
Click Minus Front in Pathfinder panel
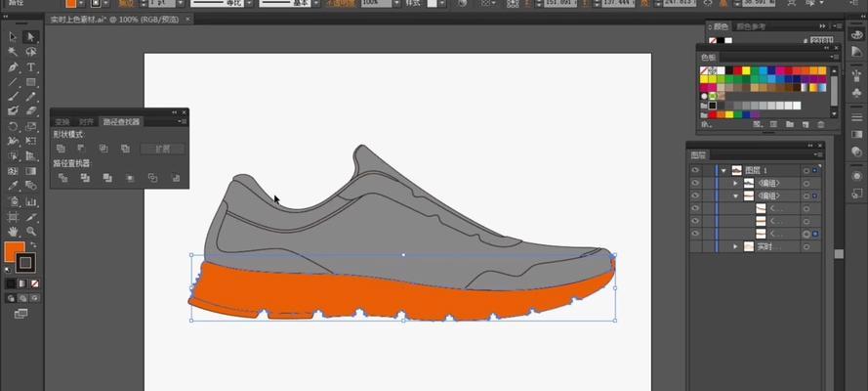point(81,149)
